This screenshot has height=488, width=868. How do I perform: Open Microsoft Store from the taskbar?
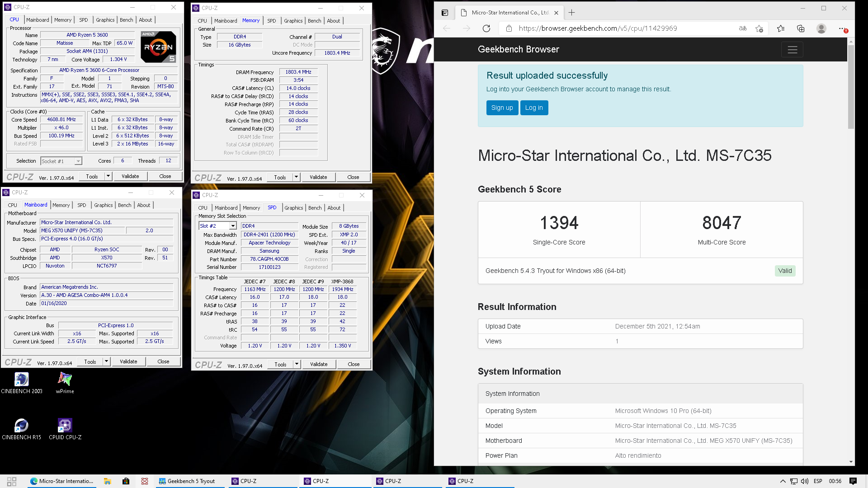tap(126, 481)
